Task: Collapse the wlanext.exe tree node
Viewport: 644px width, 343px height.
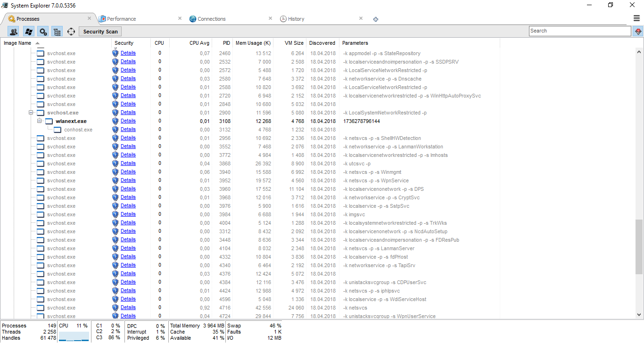Action: point(40,121)
